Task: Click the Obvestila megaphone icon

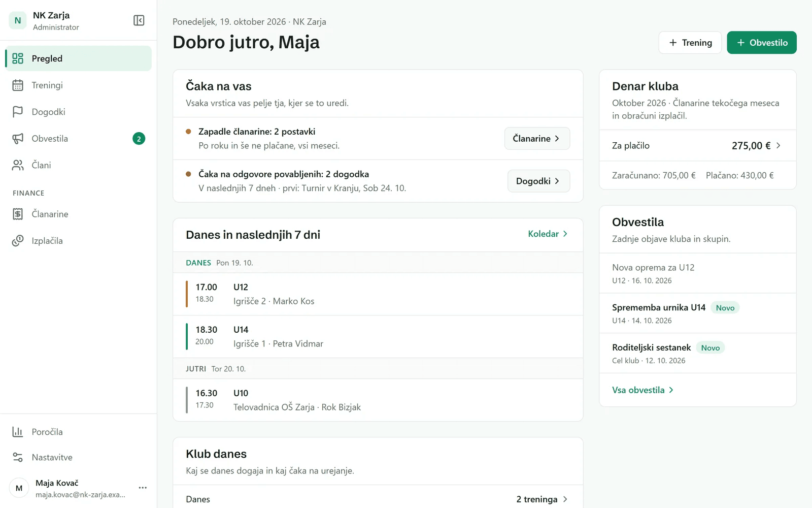Action: tap(18, 139)
